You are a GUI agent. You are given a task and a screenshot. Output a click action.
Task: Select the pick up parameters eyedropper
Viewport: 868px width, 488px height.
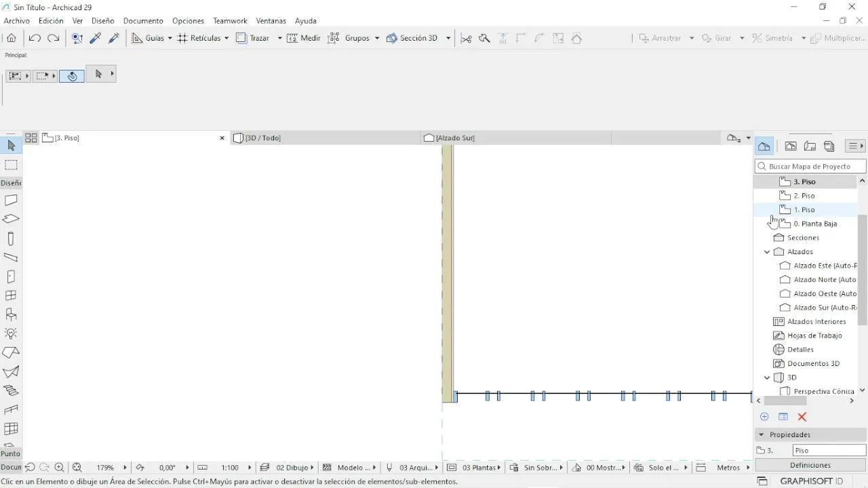point(96,39)
